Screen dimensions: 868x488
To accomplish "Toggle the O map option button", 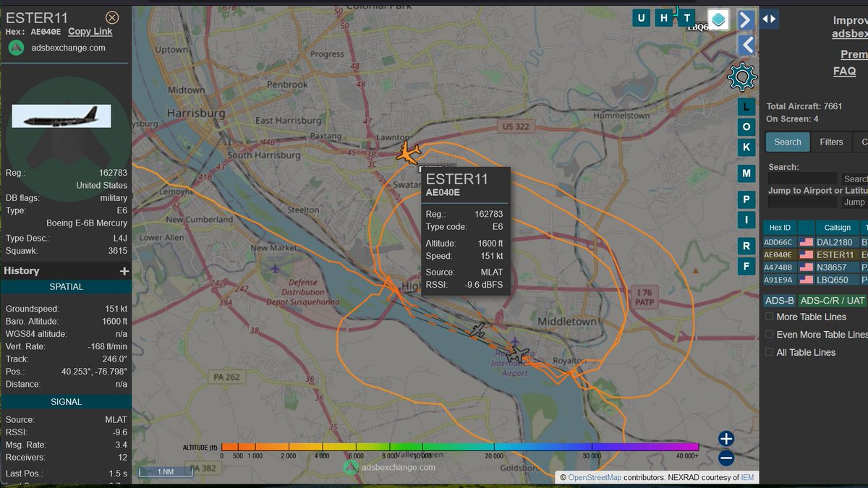I will 746,127.
